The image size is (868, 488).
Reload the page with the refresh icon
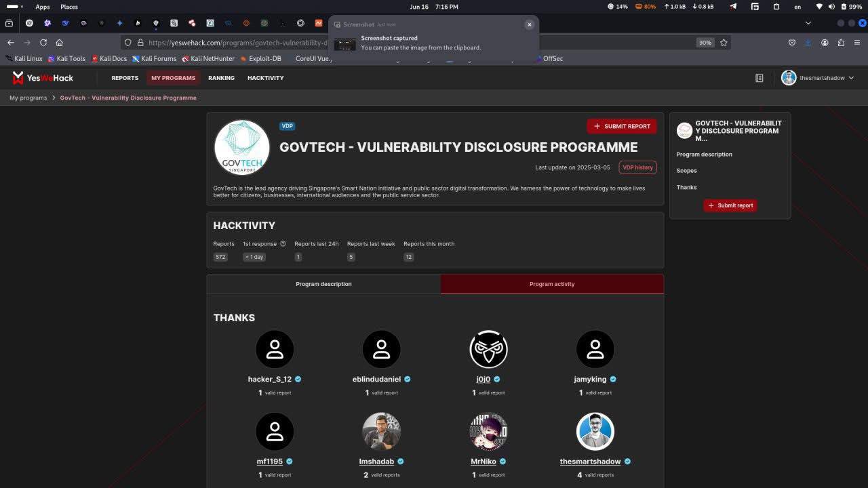[x=43, y=43]
